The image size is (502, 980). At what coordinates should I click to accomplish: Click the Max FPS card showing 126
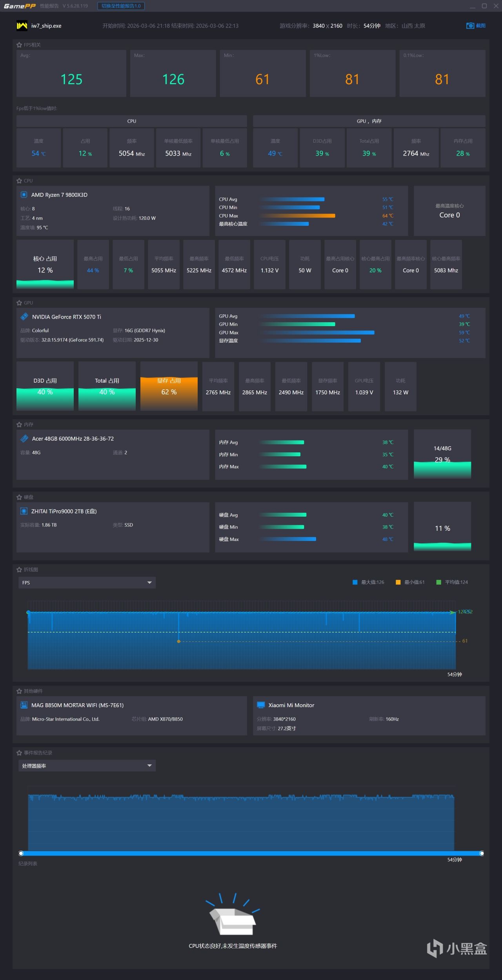click(x=173, y=73)
